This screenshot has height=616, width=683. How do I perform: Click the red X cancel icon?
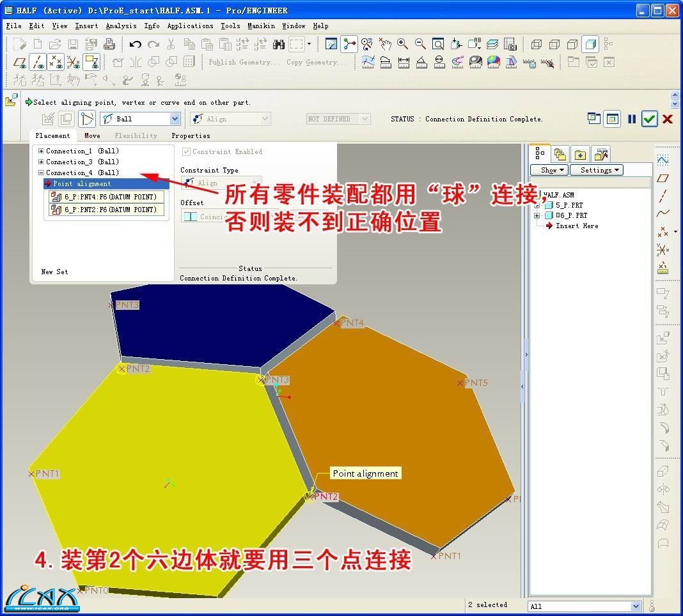(667, 119)
